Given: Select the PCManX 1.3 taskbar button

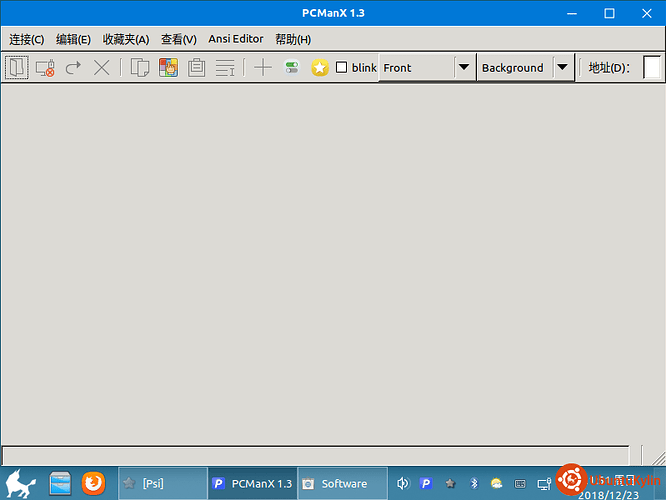Looking at the screenshot, I should 253,483.
